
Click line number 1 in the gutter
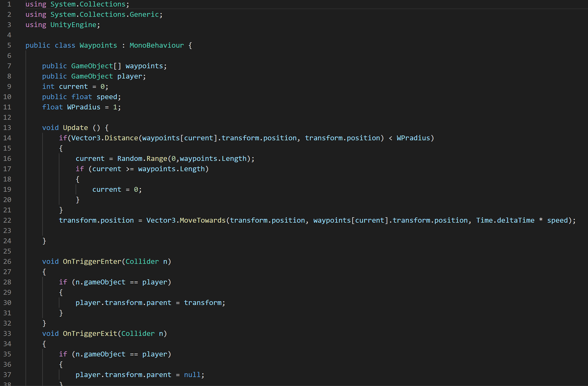click(9, 4)
